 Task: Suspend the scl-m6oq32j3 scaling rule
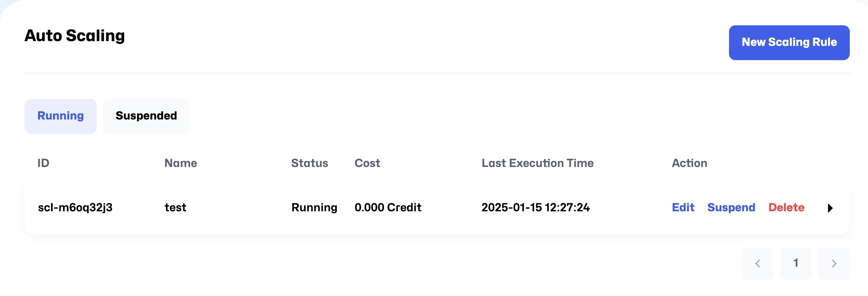[731, 208]
